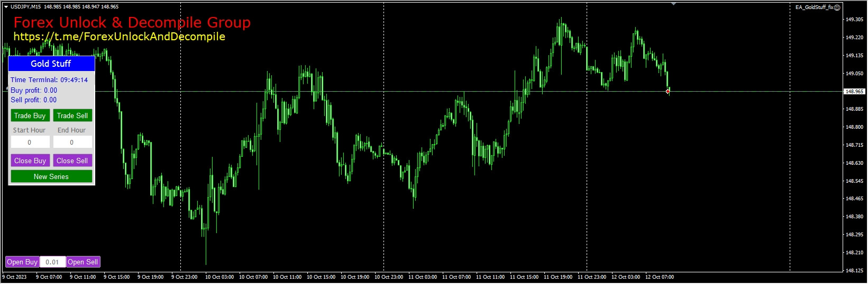Click the 11 Oct 11:00 time axis label
Image resolution: width=868 pixels, height=284 pixels.
click(x=490, y=277)
